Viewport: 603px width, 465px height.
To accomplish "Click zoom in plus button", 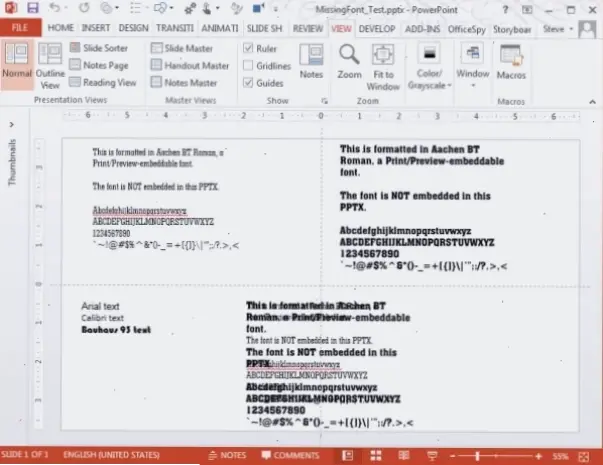I will click(538, 456).
